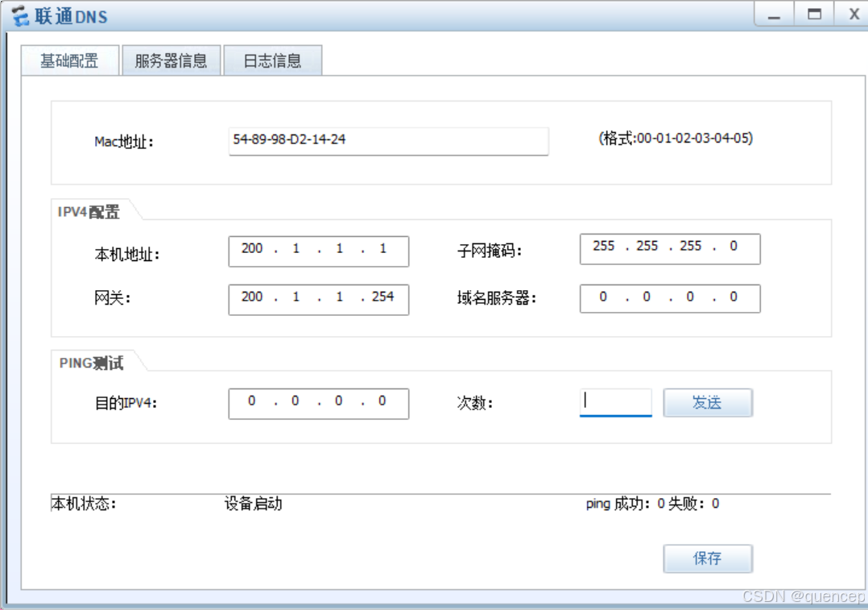Click the 本机地址 IP field

pyautogui.click(x=319, y=251)
